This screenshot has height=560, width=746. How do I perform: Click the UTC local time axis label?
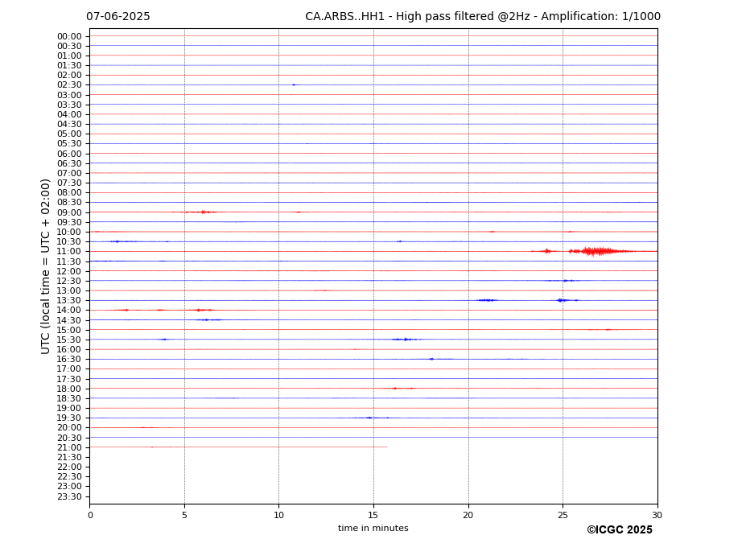pyautogui.click(x=45, y=266)
